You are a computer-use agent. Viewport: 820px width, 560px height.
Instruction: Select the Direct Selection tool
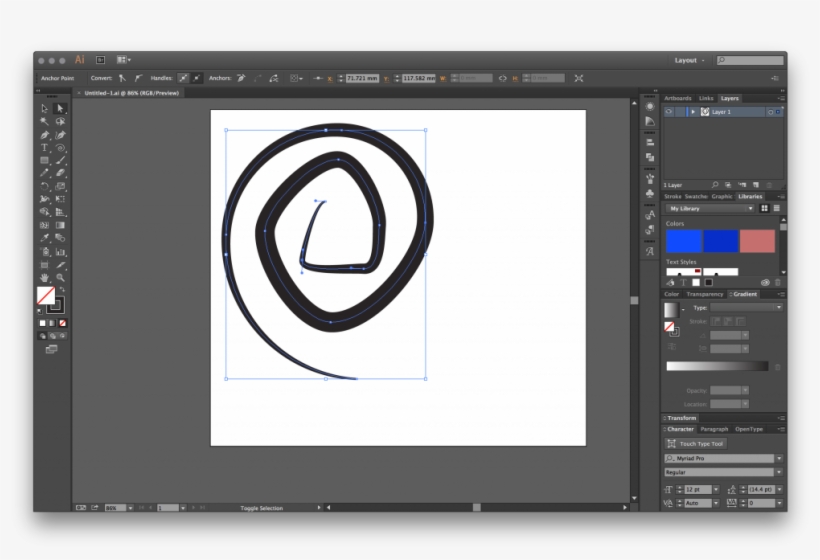pyautogui.click(x=60, y=108)
